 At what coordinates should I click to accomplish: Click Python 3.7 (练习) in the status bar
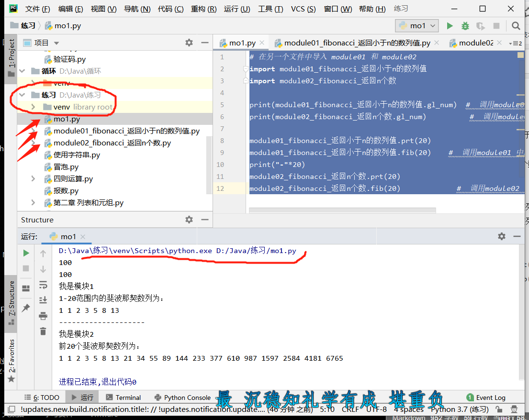(458, 409)
